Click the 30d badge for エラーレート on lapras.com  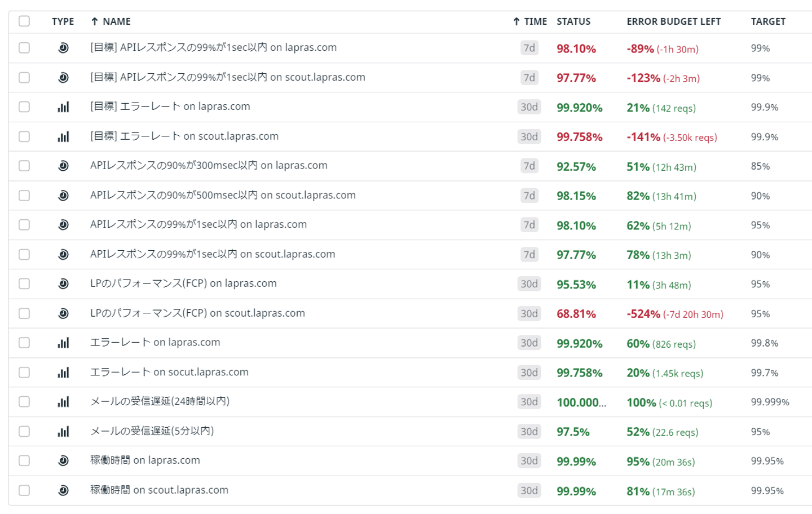(x=529, y=343)
